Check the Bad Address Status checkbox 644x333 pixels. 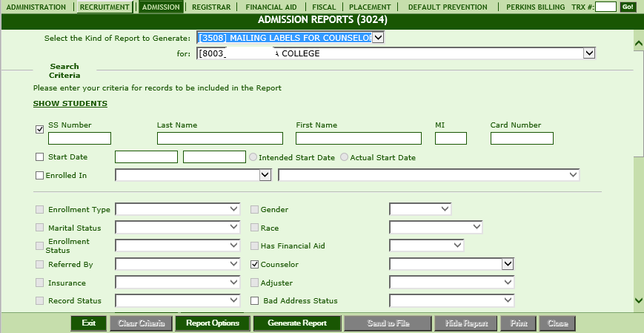(x=255, y=301)
